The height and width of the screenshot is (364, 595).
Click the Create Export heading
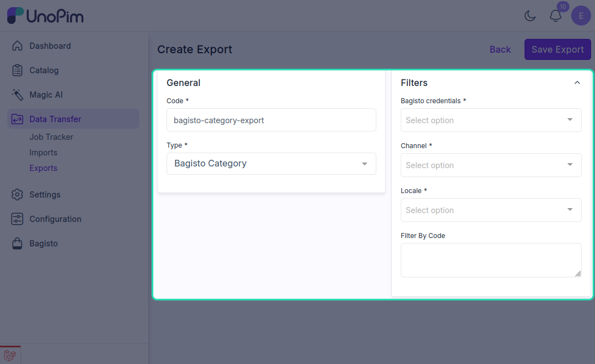pos(195,49)
